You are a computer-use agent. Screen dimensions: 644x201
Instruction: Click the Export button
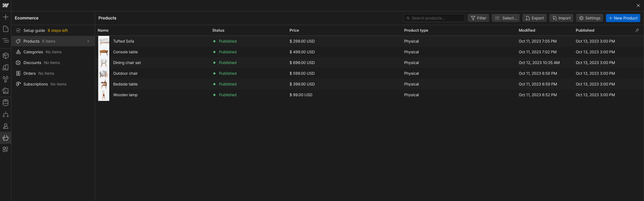534,18
